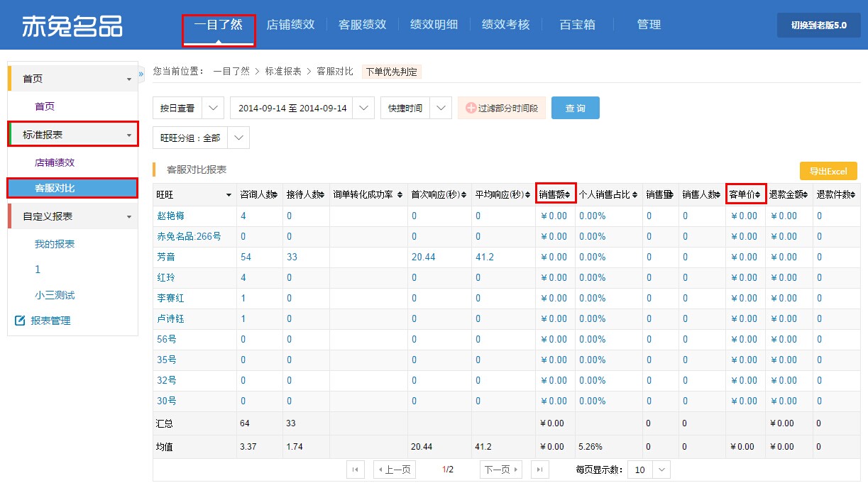Open 赵艳梅 agent link
Image resolution: width=868 pixels, height=483 pixels.
coord(170,216)
